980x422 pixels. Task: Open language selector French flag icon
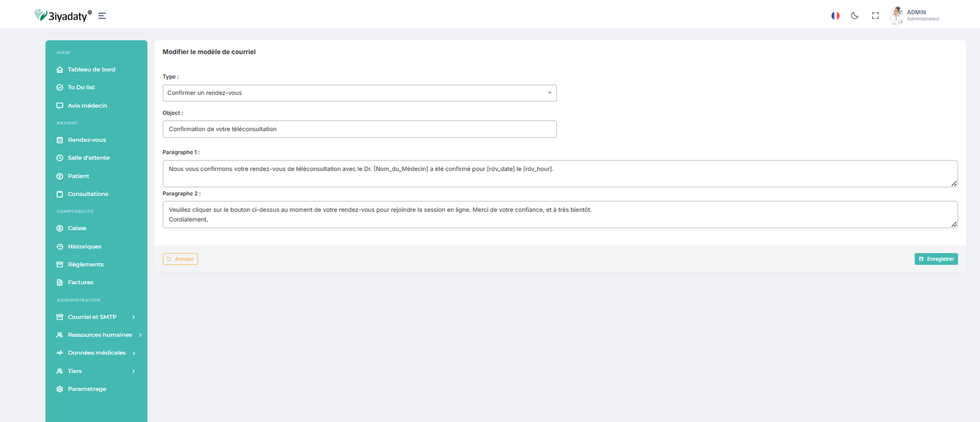[835, 16]
